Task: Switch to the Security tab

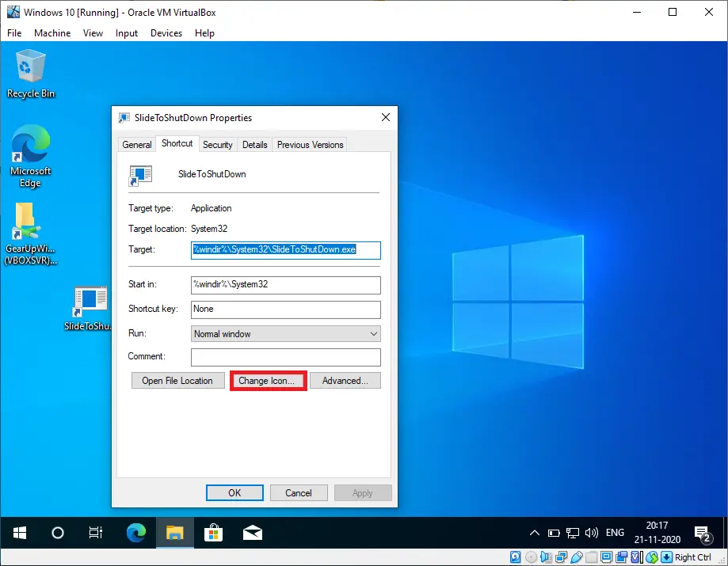Action: tap(218, 145)
